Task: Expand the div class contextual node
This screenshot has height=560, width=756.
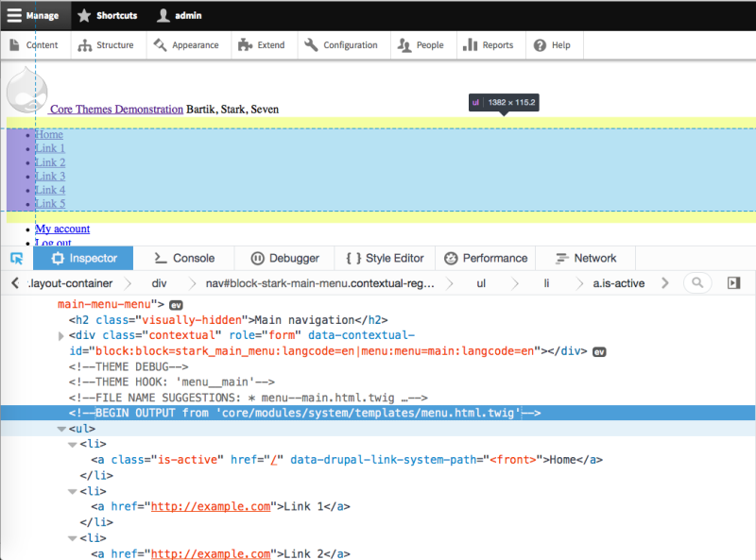Action: coord(60,336)
